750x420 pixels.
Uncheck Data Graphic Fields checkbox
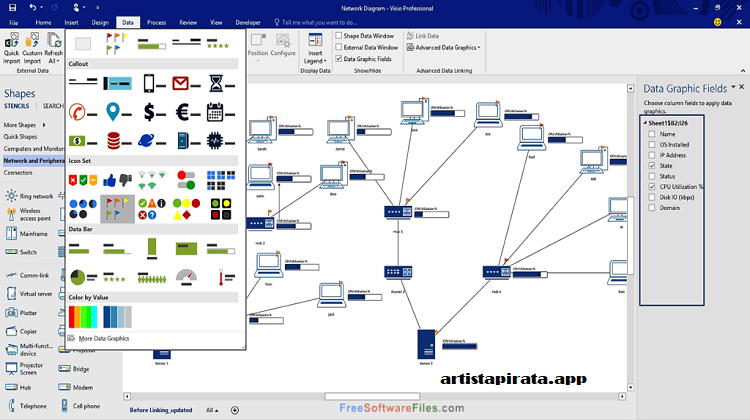tap(339, 59)
